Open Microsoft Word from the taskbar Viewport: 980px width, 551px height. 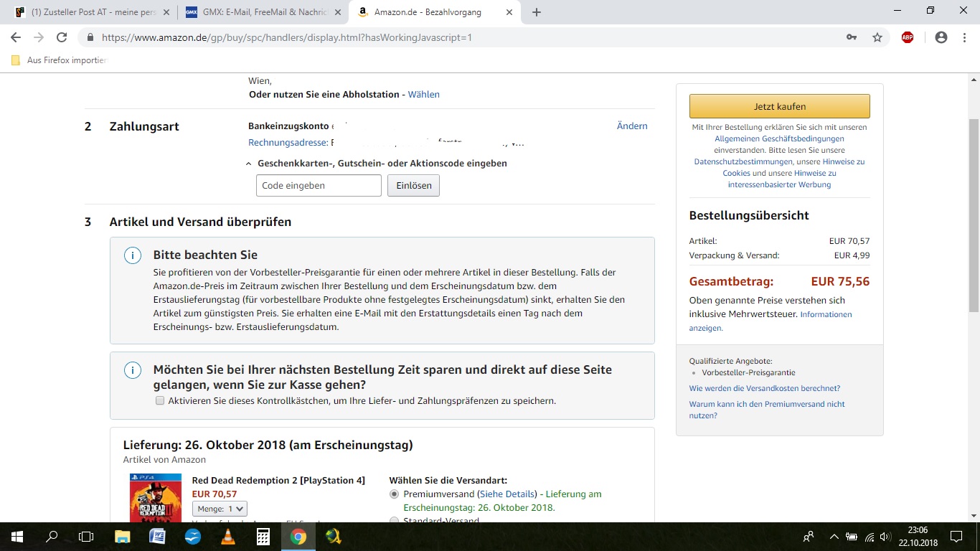(x=158, y=537)
